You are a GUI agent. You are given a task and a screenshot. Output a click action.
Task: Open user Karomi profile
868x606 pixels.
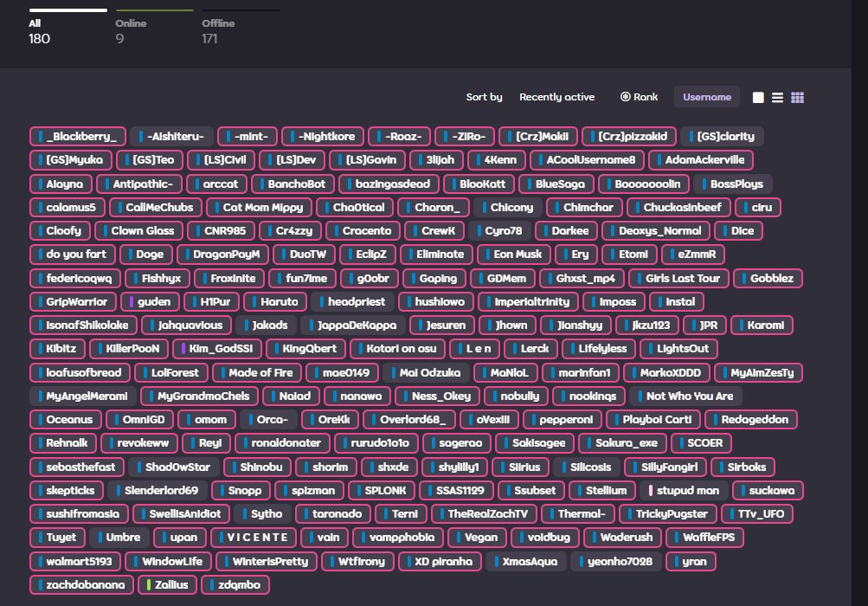point(762,326)
